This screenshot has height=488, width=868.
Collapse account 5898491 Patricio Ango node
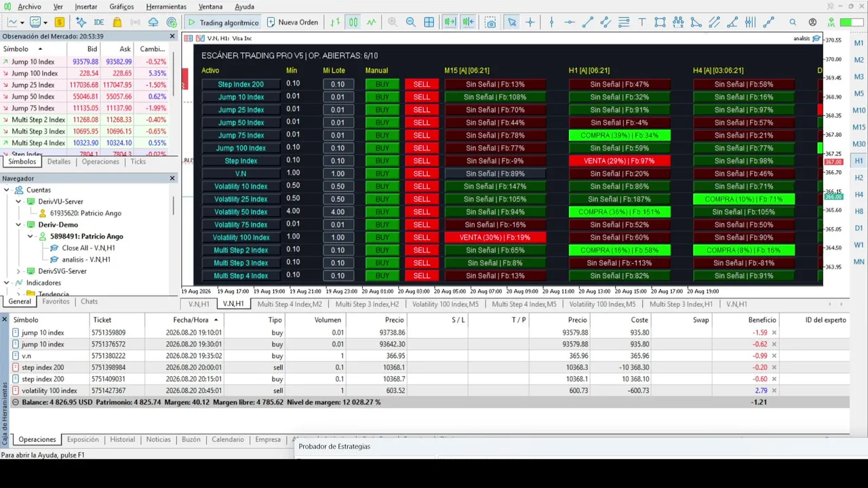30,237
